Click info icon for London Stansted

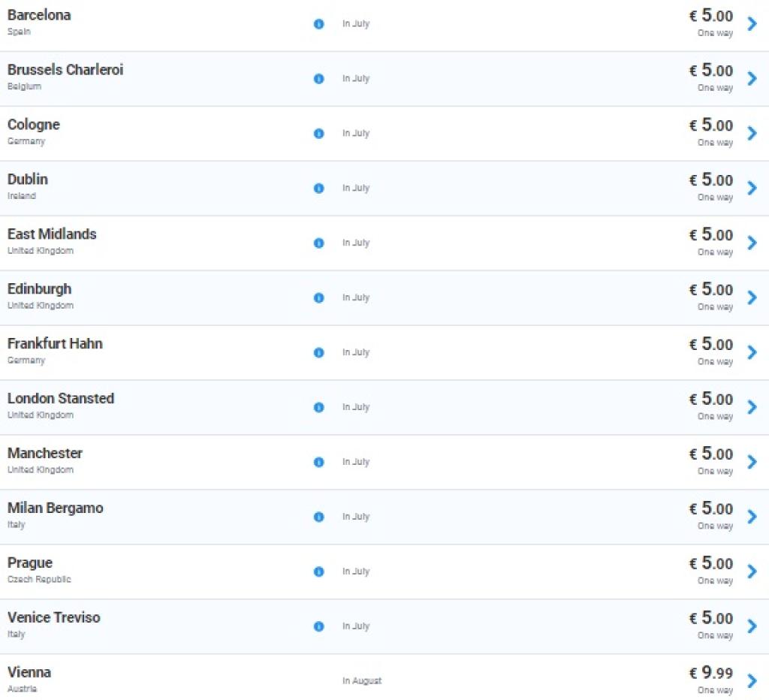pyautogui.click(x=318, y=408)
